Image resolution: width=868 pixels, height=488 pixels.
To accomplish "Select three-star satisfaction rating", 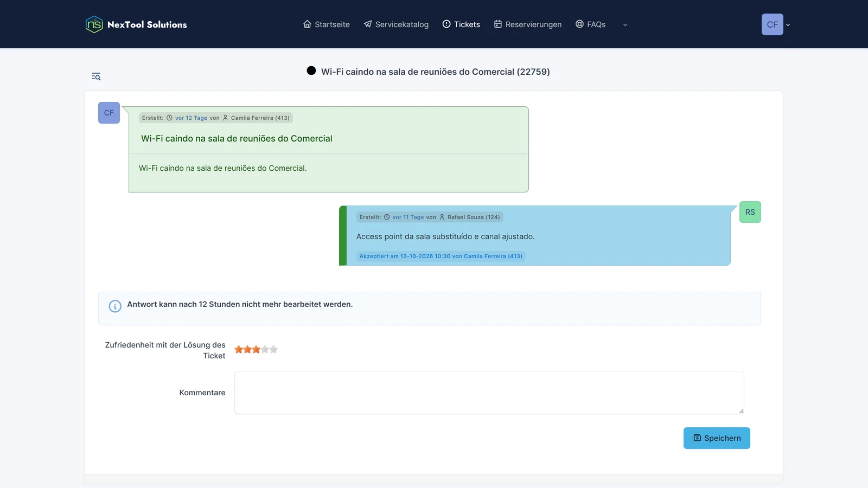I will 256,349.
